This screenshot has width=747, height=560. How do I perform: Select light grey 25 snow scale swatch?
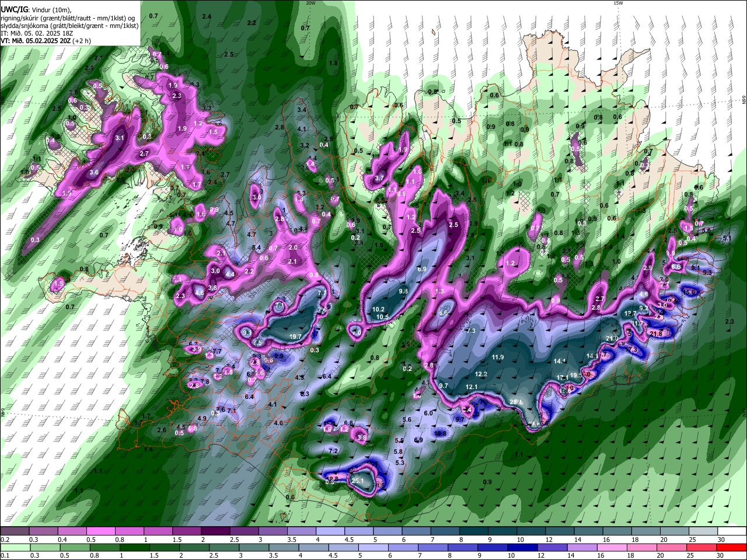point(704,531)
